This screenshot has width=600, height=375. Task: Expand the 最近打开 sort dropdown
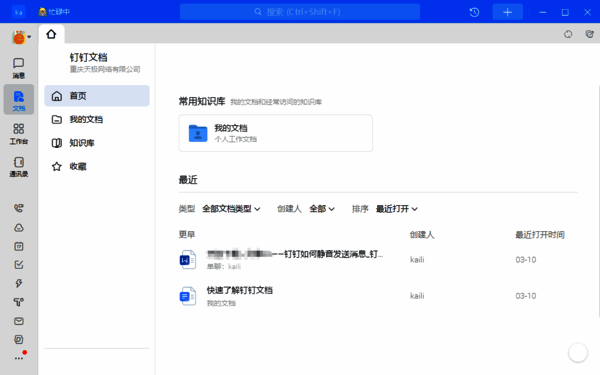[x=396, y=209]
